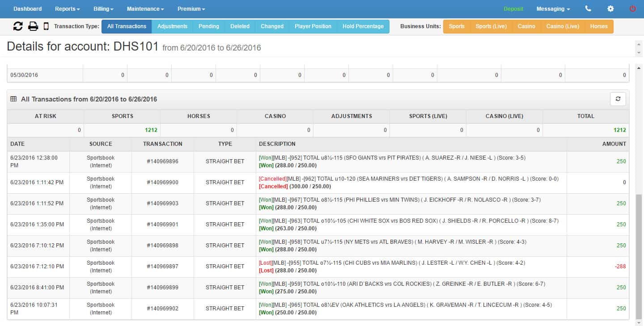The height and width of the screenshot is (326, 644).
Task: Click the table grid icon beside All Transactions
Action: click(13, 99)
